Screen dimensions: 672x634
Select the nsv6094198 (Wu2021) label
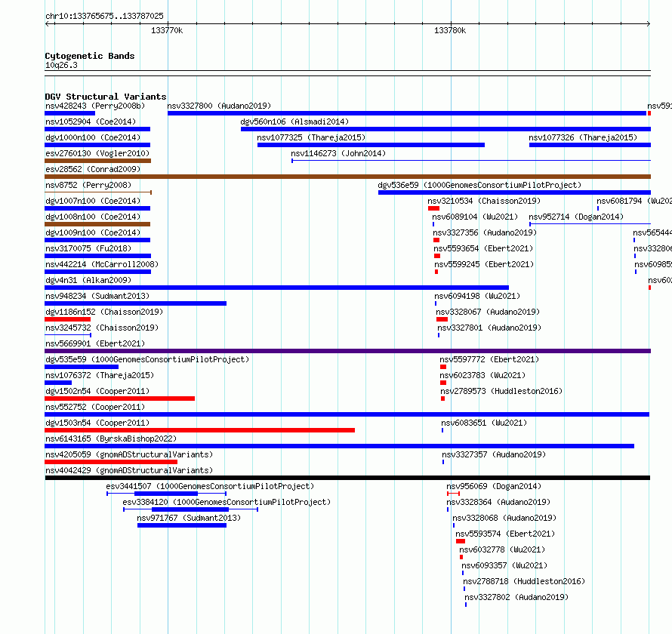pyautogui.click(x=477, y=296)
